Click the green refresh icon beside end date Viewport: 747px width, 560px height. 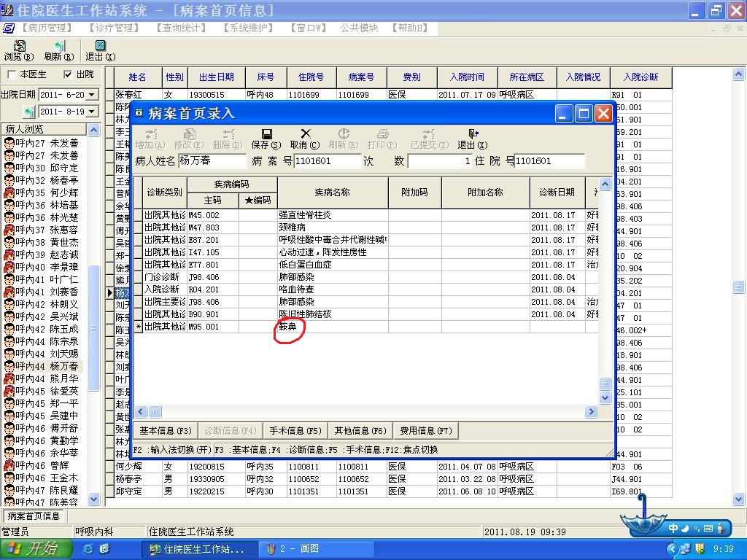click(29, 112)
